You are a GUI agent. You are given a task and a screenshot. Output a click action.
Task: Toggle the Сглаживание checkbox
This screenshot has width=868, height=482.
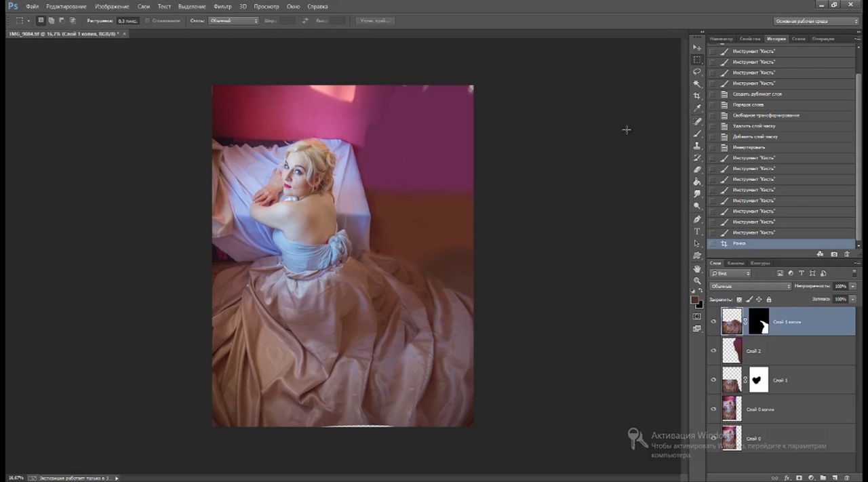tap(148, 21)
